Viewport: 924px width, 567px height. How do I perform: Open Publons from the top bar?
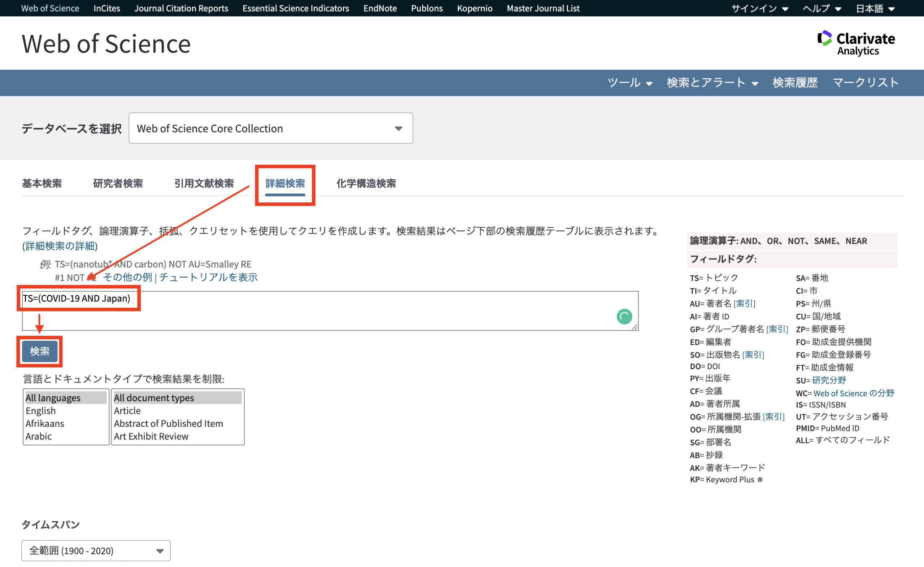click(x=427, y=8)
